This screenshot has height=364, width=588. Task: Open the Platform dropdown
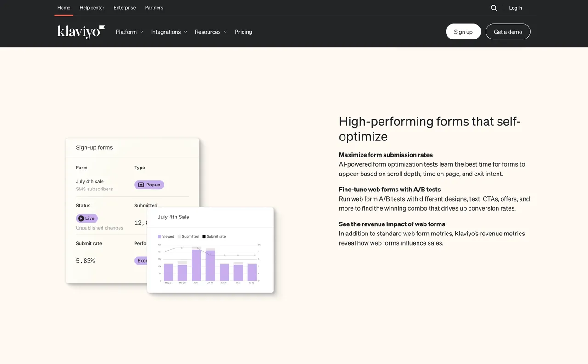coord(129,32)
